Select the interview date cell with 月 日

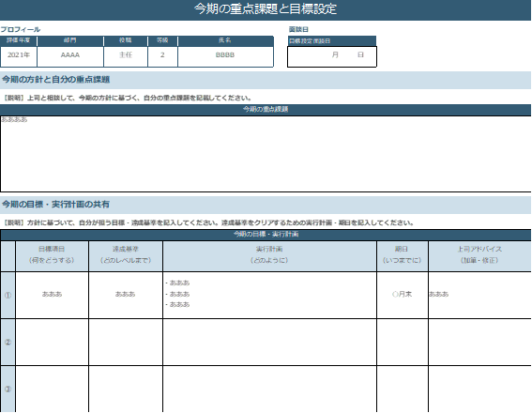pyautogui.click(x=332, y=56)
